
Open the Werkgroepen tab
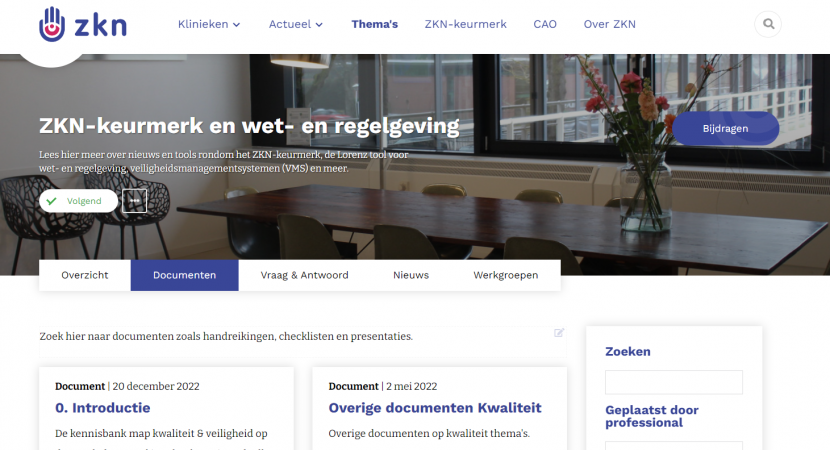click(x=506, y=275)
